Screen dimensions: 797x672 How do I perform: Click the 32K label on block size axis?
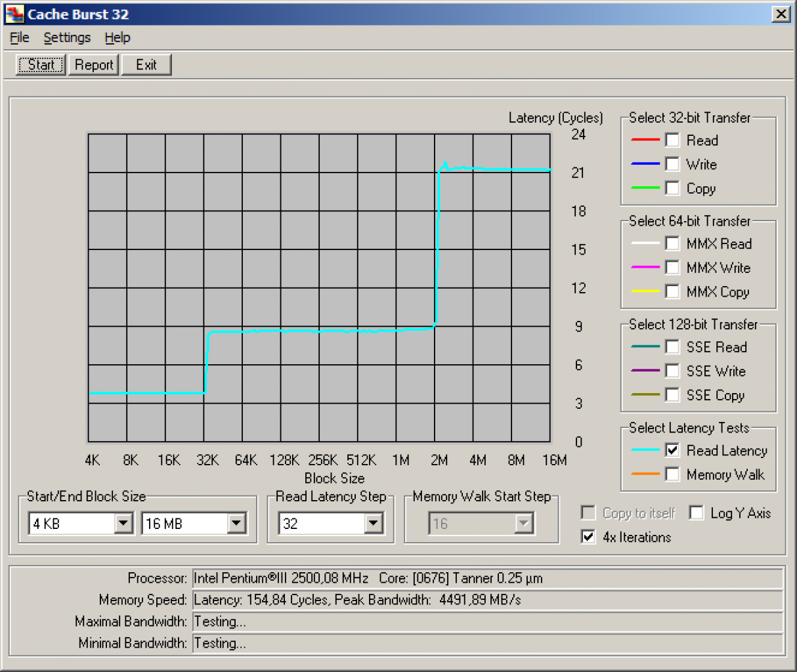coord(207,461)
